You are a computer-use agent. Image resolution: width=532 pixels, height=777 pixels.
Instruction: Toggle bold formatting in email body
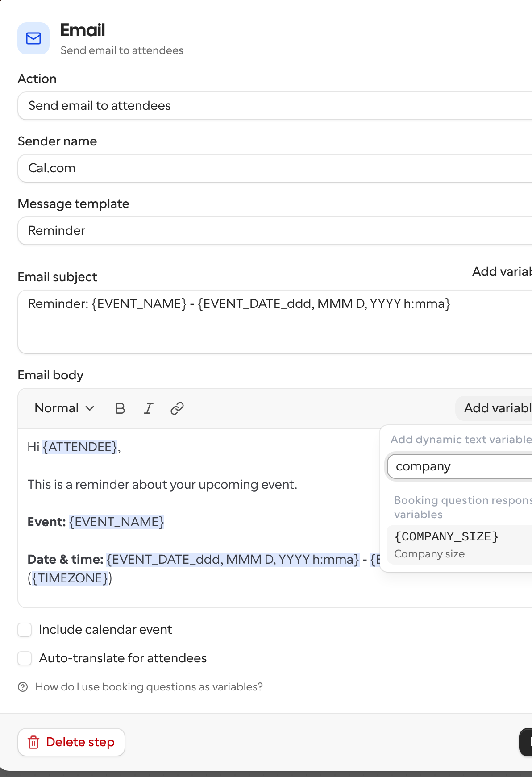120,408
